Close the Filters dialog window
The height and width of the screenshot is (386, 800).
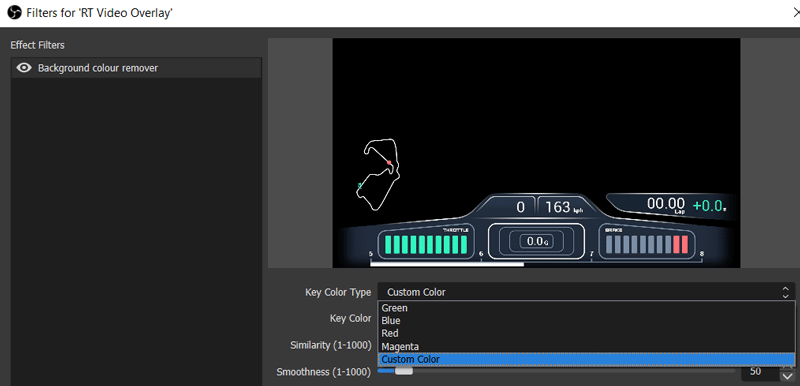coord(795,13)
